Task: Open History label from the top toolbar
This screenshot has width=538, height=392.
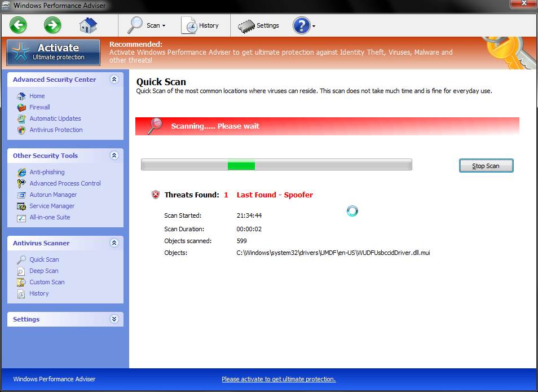Action: (209, 25)
